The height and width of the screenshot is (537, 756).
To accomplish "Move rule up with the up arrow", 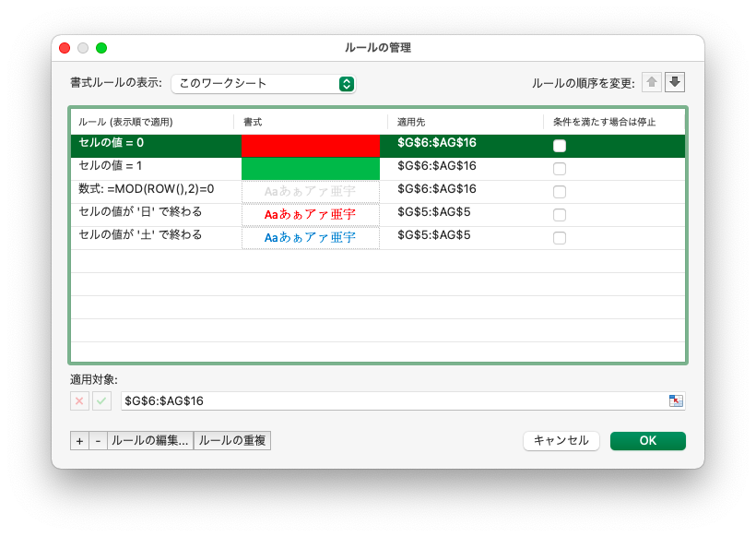I will click(x=653, y=82).
